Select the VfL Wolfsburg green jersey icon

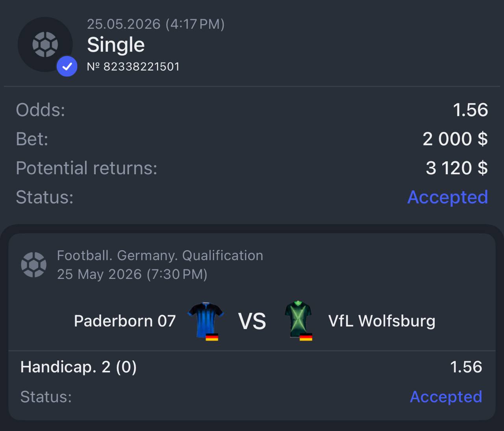pos(298,320)
